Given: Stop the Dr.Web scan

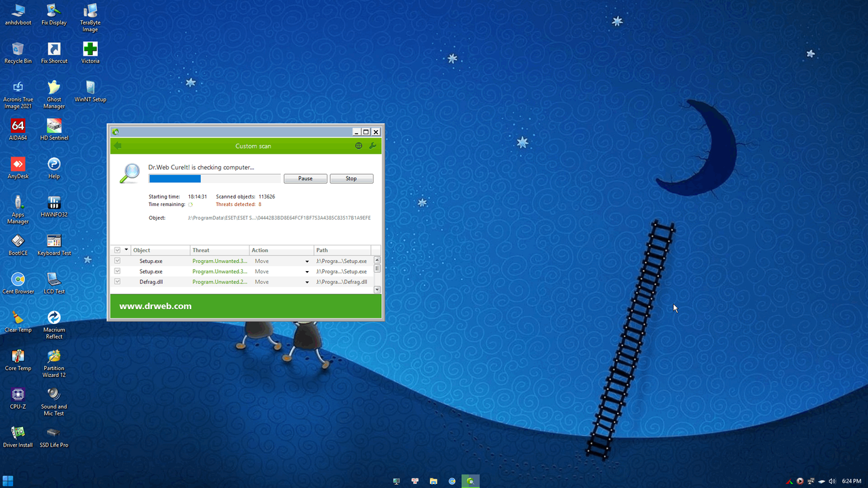Looking at the screenshot, I should pos(351,179).
